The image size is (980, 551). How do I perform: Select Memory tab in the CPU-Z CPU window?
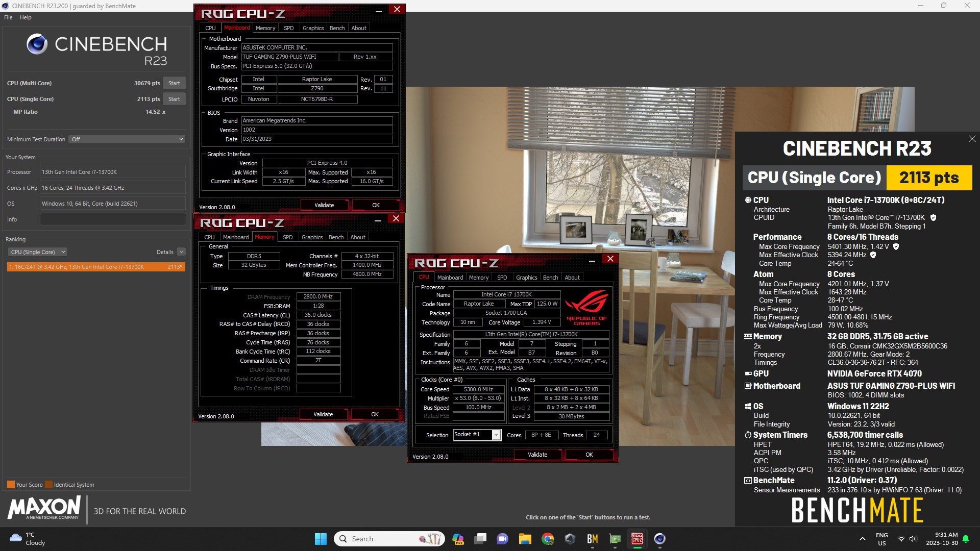(x=479, y=278)
